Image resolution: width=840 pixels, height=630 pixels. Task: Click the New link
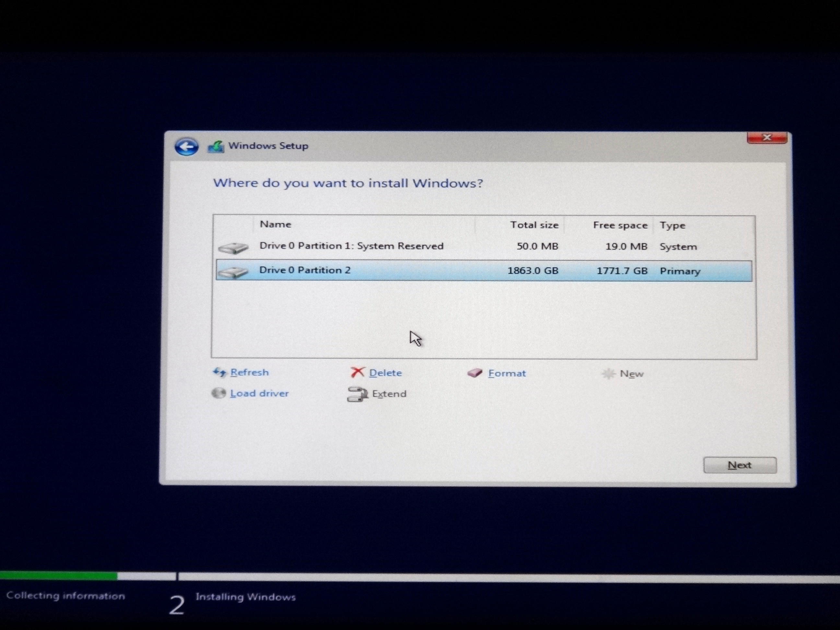pos(632,374)
